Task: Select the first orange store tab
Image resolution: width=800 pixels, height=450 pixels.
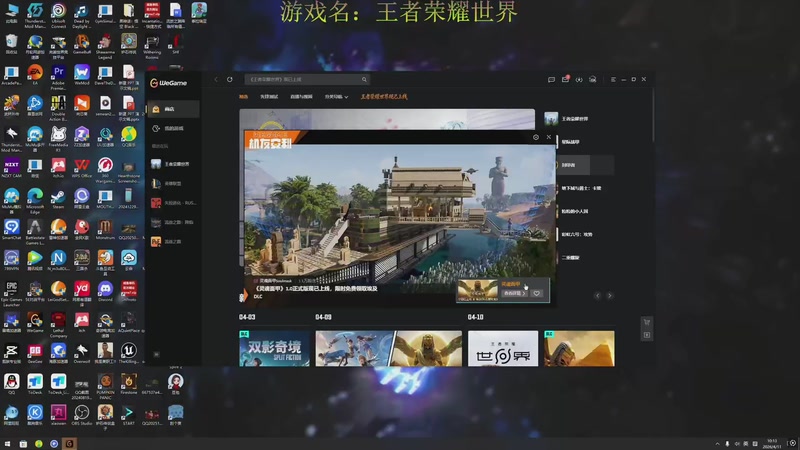Action: tap(243, 96)
